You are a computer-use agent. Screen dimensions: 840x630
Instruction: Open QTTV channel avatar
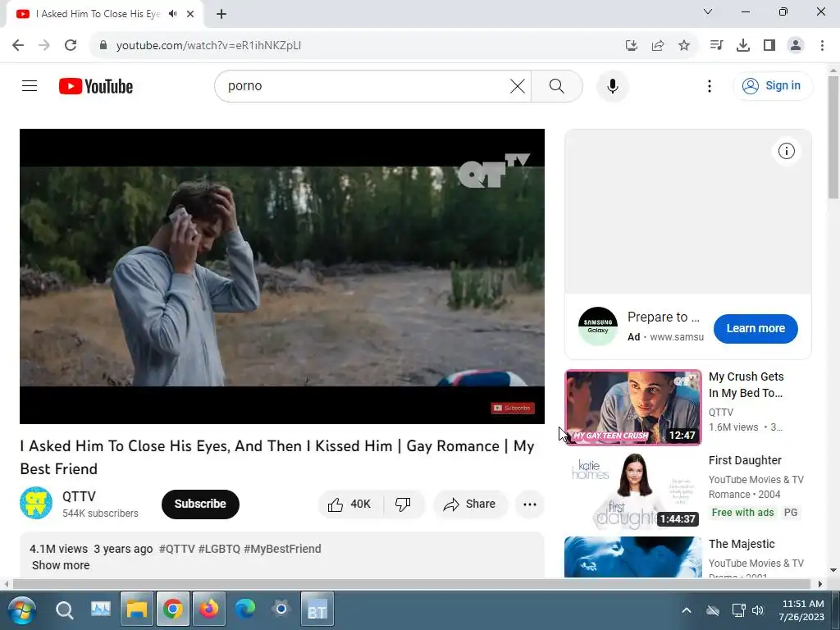36,503
